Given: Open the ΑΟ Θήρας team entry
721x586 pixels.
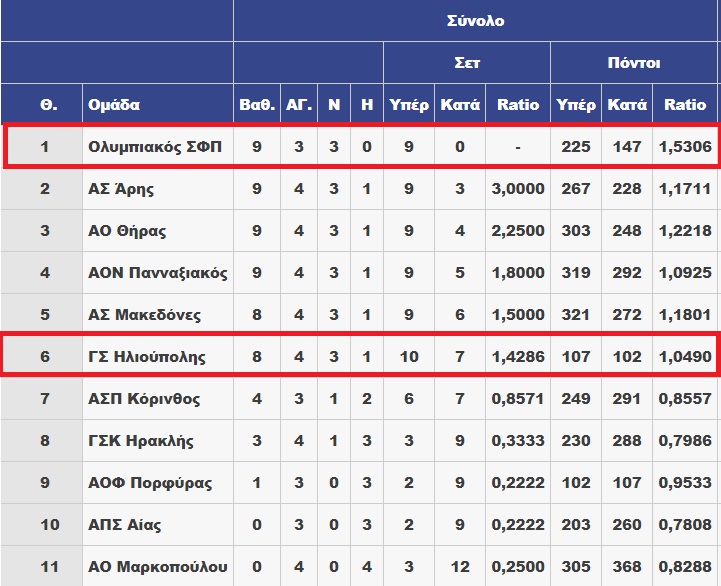Looking at the screenshot, I should coord(127,230).
